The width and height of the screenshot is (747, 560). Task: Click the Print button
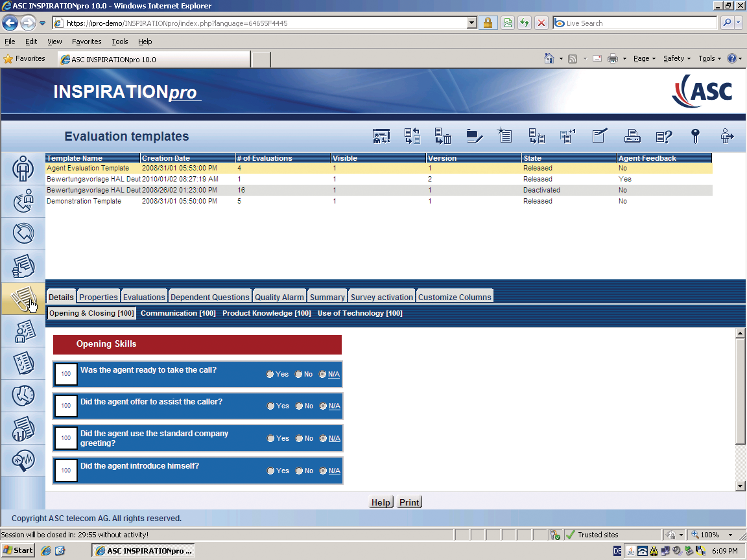[x=409, y=502]
